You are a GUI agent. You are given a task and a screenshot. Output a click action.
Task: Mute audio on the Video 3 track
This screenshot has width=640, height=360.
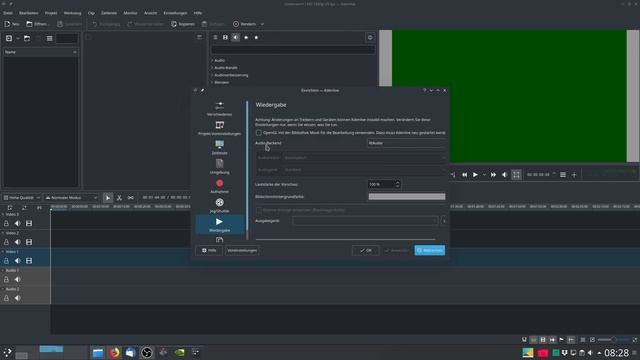[18, 224]
